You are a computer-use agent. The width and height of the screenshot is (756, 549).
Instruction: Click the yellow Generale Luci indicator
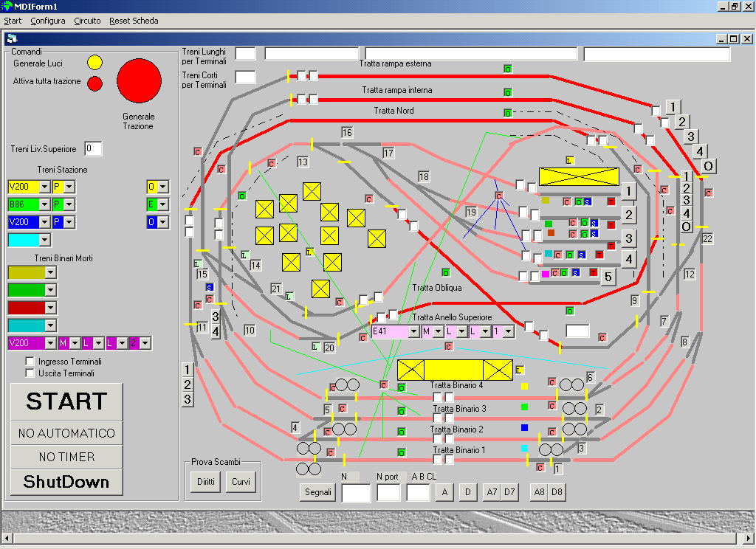click(94, 63)
